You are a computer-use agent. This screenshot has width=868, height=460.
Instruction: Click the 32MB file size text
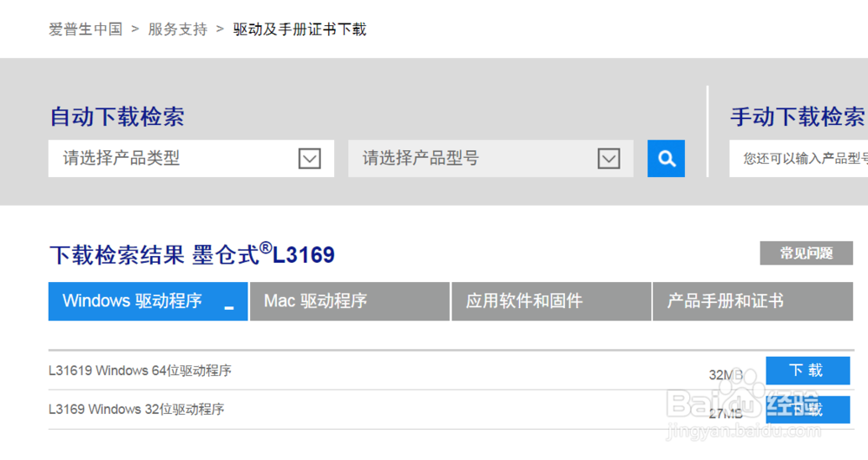point(726,375)
